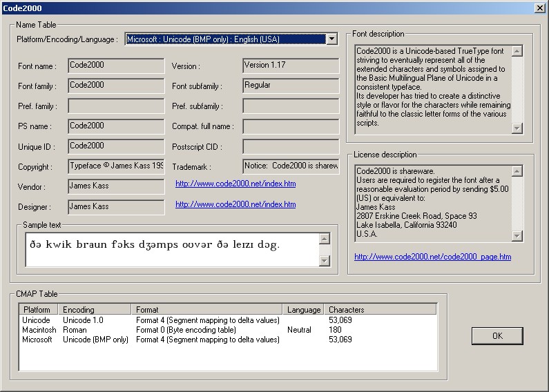Click the Version 1.17 field
549x392 pixels.
coord(291,66)
